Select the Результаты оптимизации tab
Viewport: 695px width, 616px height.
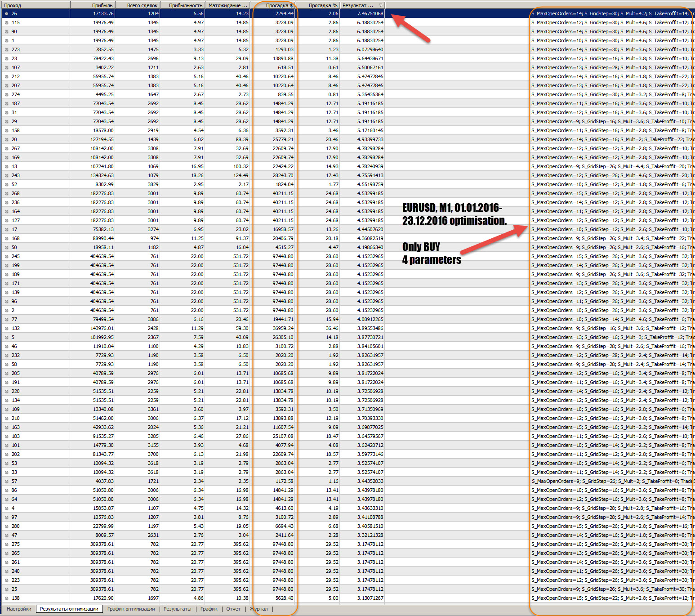pos(69,609)
